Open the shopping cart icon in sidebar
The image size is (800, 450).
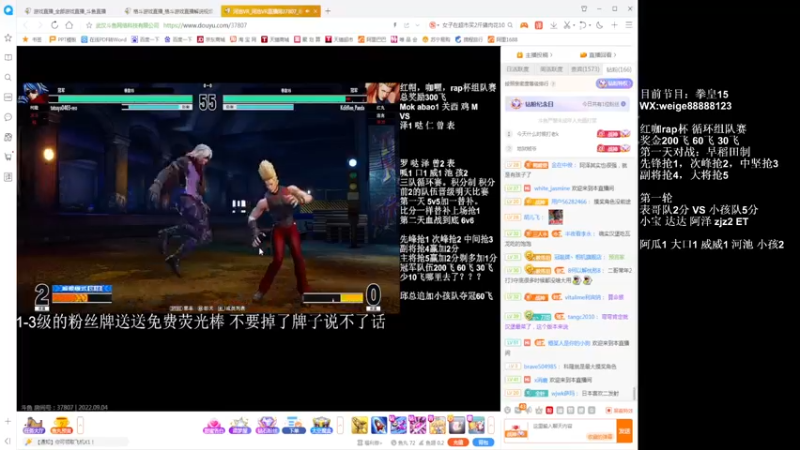pos(8,157)
